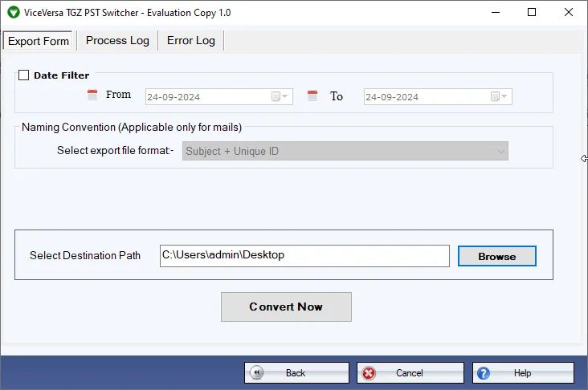Click the red calendar icon beside To

click(x=312, y=95)
